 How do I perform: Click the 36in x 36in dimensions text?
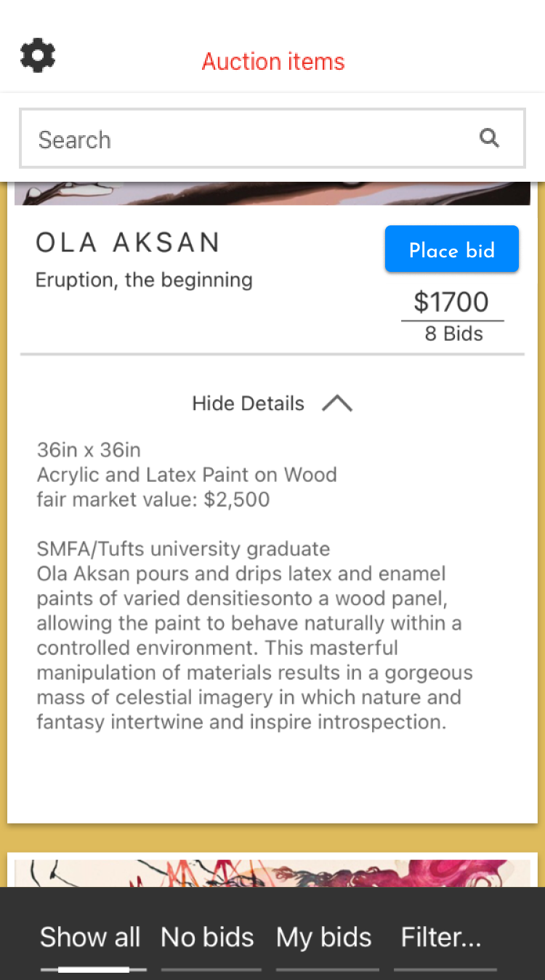click(89, 450)
